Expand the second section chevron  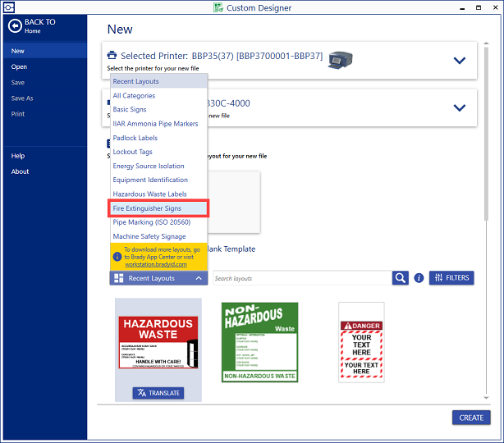(459, 107)
